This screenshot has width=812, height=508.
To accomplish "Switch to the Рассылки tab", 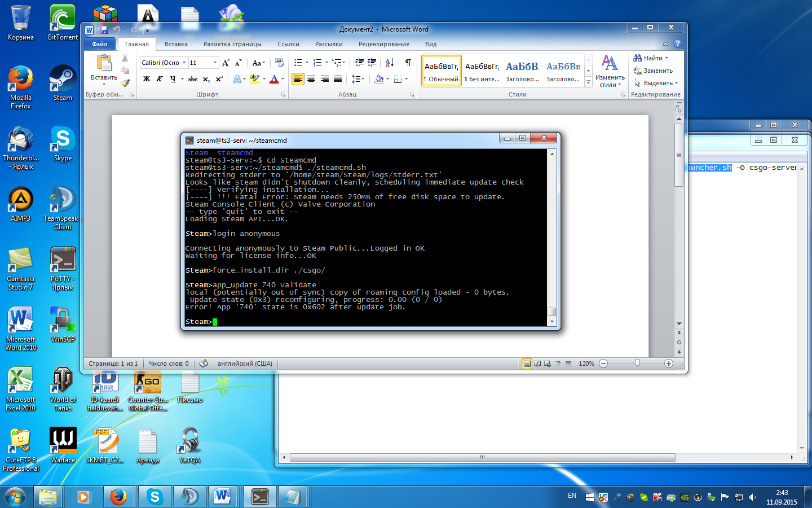I will pos(329,44).
